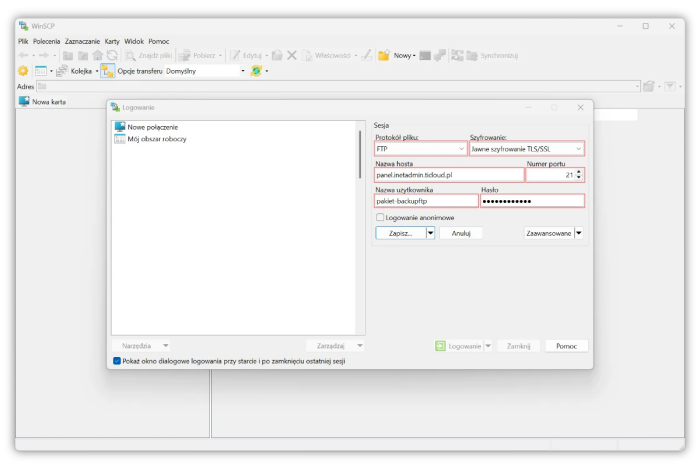
Task: Click the parent directory folder icon
Action: tap(68, 55)
